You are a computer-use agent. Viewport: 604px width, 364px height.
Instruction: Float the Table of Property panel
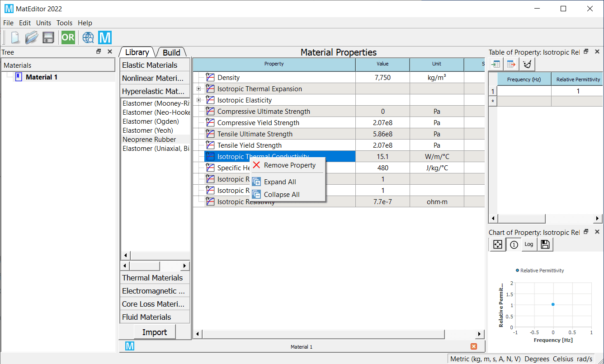[x=586, y=52]
